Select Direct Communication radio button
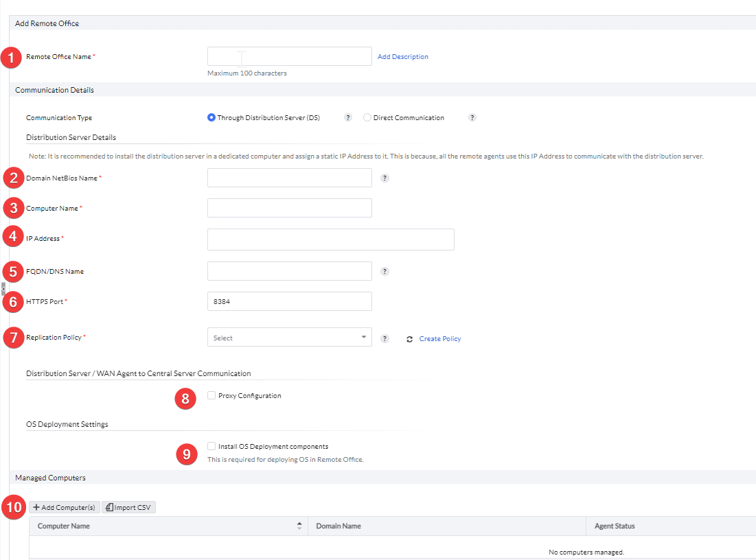This screenshot has height=560, width=756. pos(367,117)
